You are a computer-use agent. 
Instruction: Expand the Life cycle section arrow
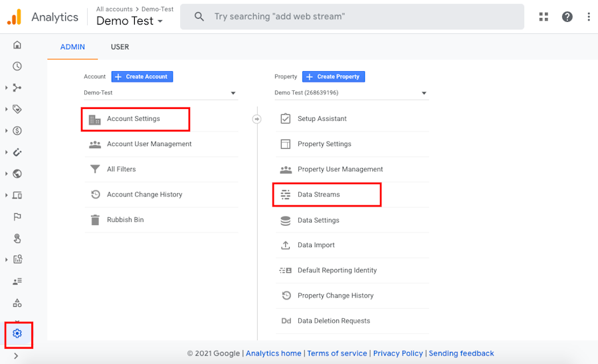(7, 88)
